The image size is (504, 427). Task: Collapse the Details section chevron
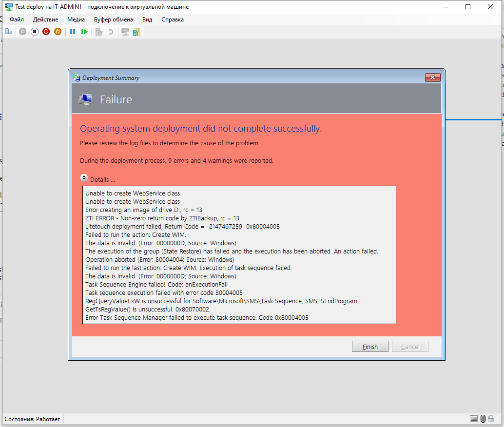pos(84,178)
